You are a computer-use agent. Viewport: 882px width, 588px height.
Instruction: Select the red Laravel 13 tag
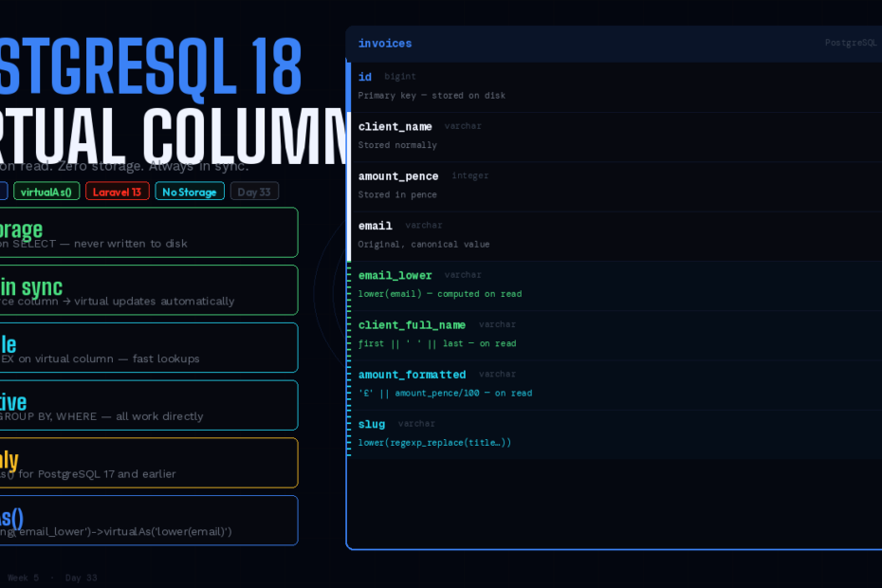coord(118,192)
